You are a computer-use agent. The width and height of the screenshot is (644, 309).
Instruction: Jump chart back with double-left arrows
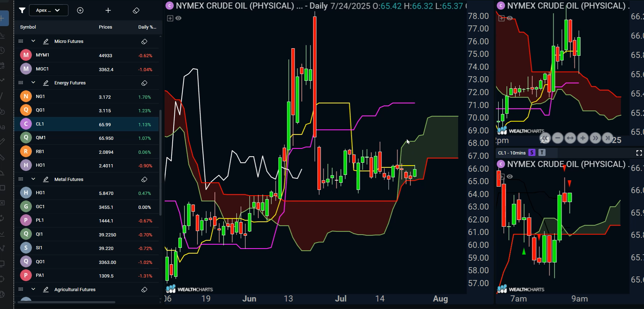click(x=545, y=138)
